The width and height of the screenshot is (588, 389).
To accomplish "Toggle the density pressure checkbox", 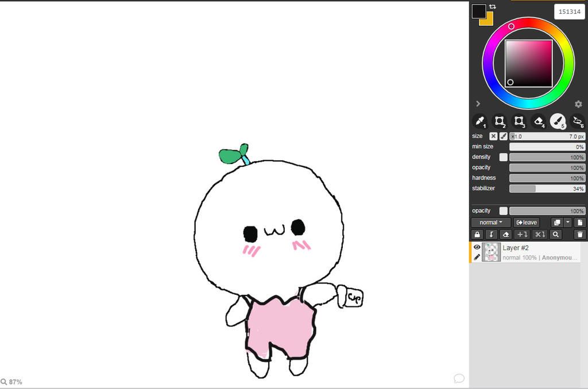I will 503,157.
